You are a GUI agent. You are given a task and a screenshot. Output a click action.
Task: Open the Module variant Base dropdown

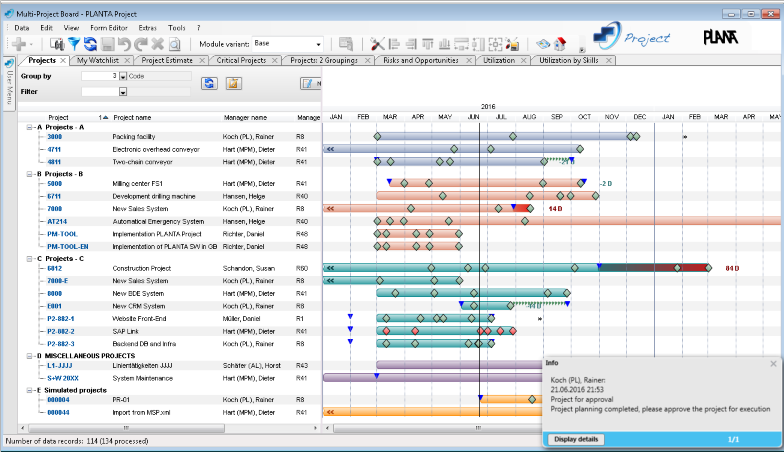coord(318,44)
